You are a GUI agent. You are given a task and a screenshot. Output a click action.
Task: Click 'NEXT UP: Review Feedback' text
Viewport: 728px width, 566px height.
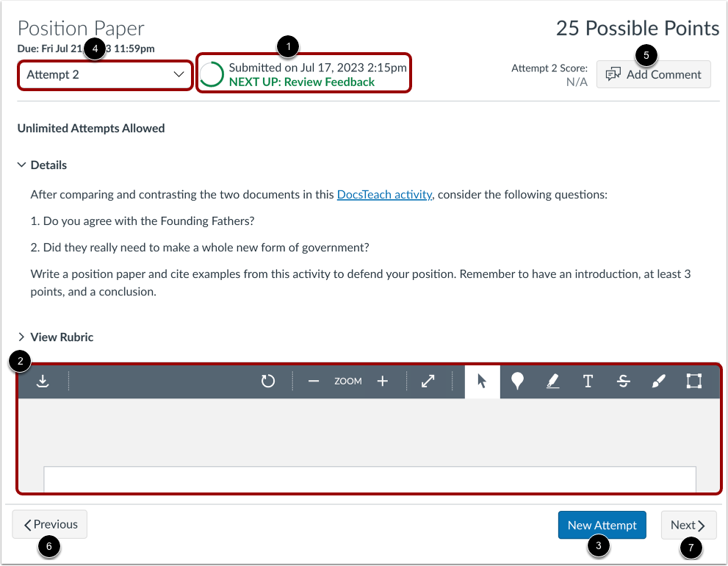click(x=302, y=82)
